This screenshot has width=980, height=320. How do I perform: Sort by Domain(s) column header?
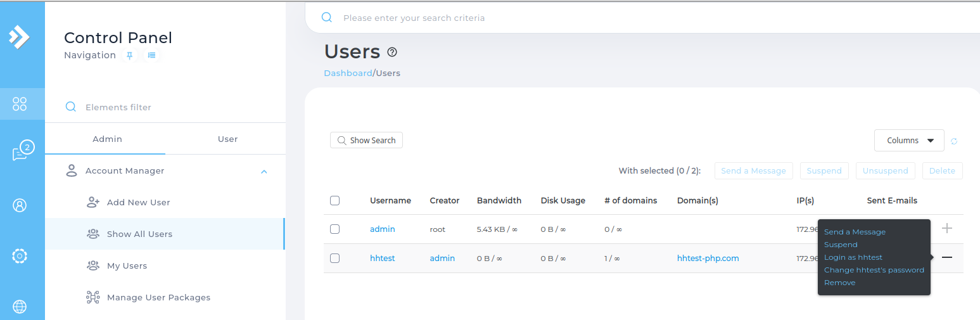tap(697, 200)
